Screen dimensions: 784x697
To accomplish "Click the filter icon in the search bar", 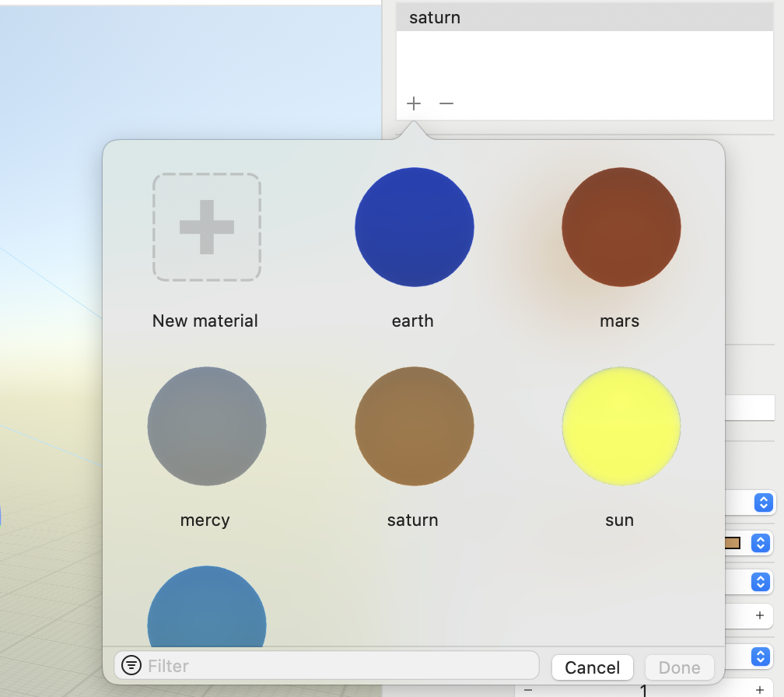I will pyautogui.click(x=132, y=666).
